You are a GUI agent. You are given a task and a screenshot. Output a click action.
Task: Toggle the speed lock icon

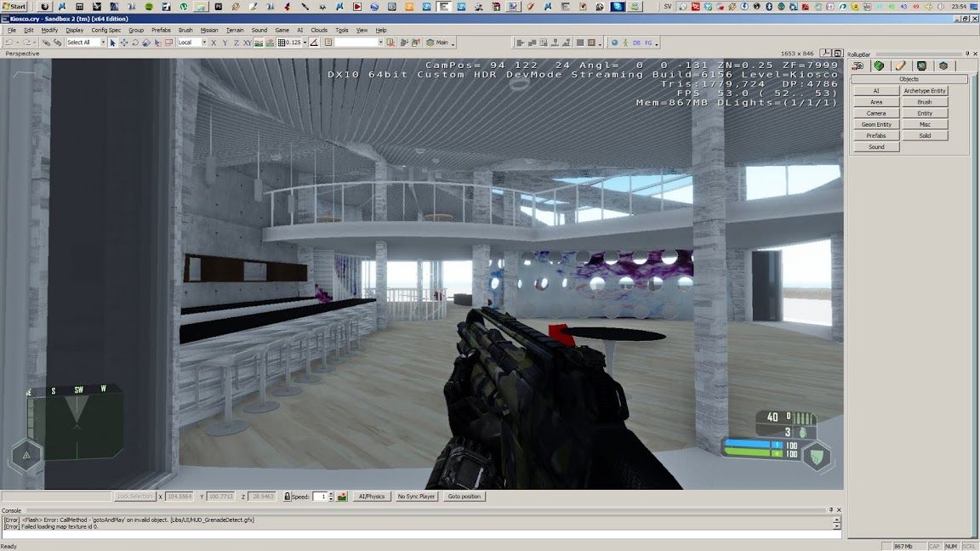287,497
